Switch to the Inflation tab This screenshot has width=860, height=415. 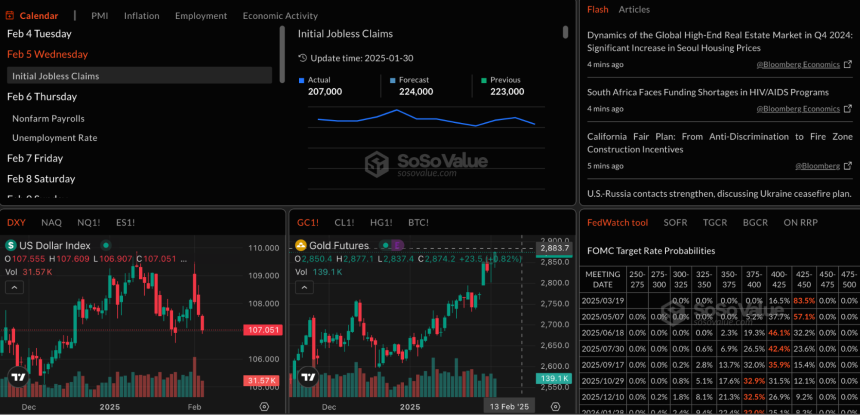(142, 16)
